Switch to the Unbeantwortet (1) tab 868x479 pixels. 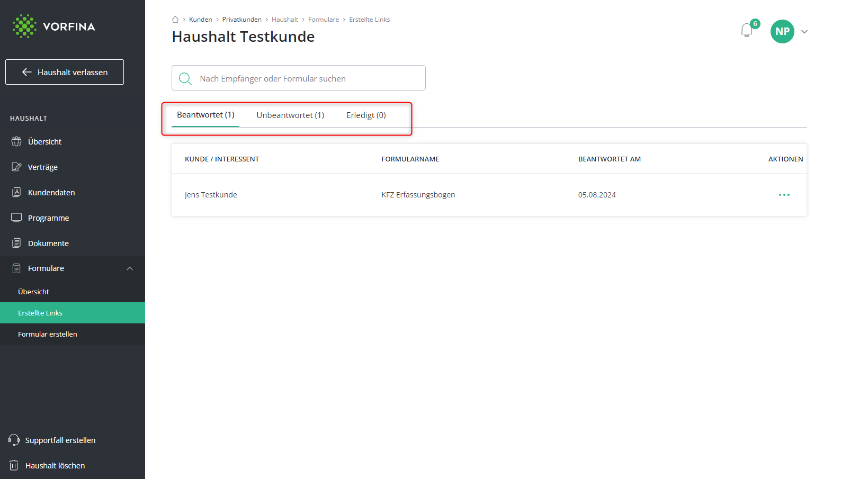290,115
